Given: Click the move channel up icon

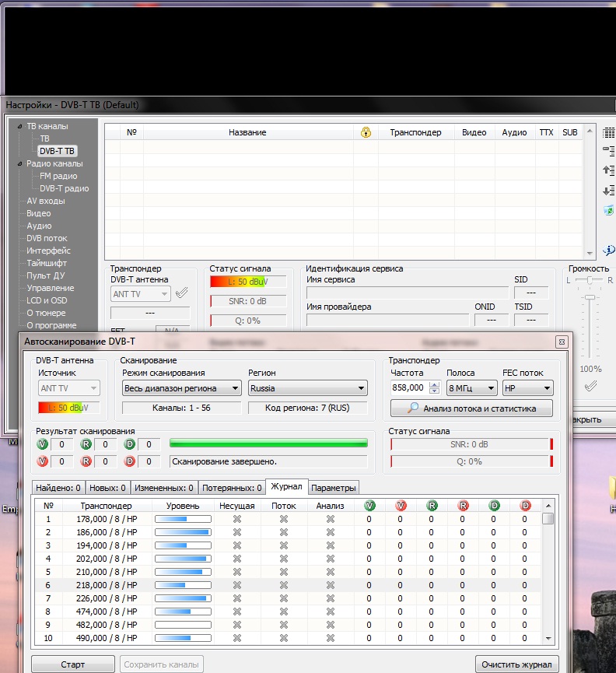Looking at the screenshot, I should 608,170.
